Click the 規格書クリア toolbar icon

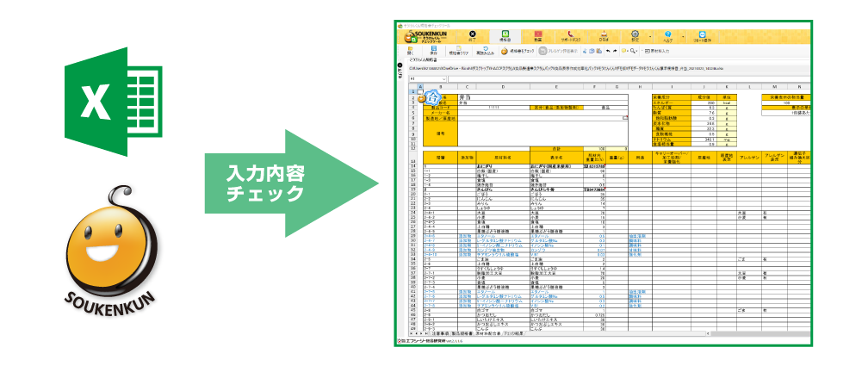(x=458, y=51)
